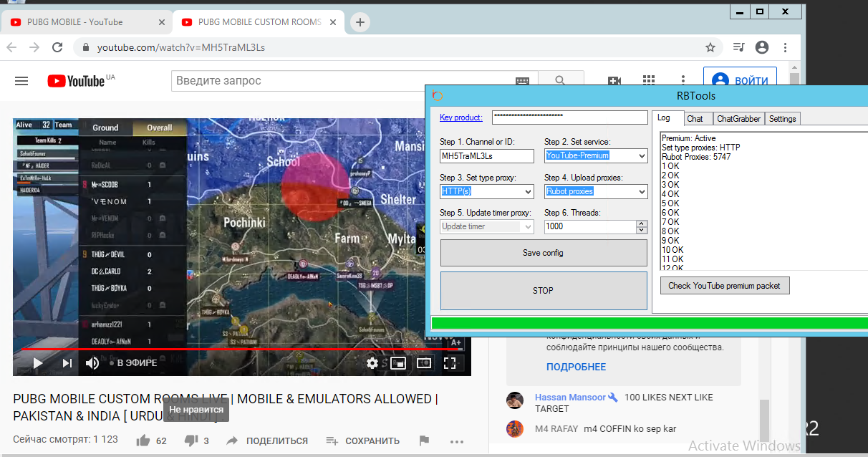Toggle theater mode in the player
The width and height of the screenshot is (868, 457).
(x=424, y=363)
